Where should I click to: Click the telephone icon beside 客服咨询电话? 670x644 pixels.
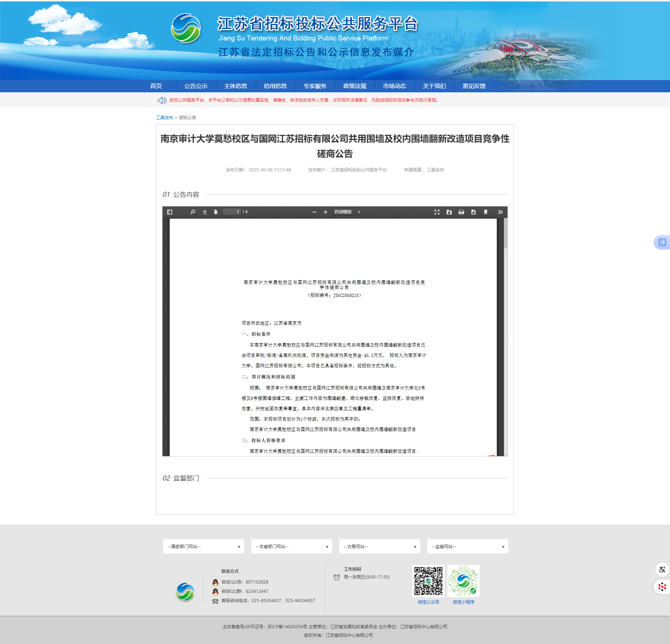point(215,601)
